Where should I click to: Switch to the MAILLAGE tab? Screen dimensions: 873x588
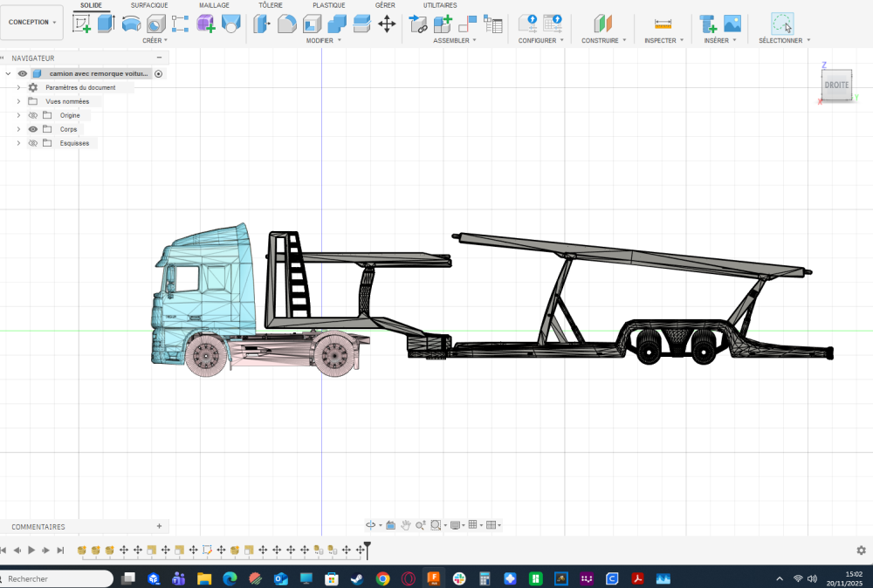[214, 5]
